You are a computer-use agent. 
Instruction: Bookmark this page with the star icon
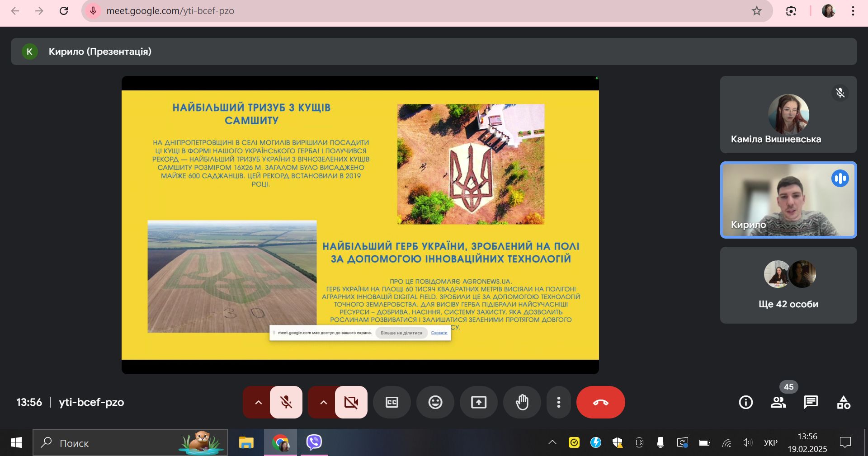[x=757, y=11]
